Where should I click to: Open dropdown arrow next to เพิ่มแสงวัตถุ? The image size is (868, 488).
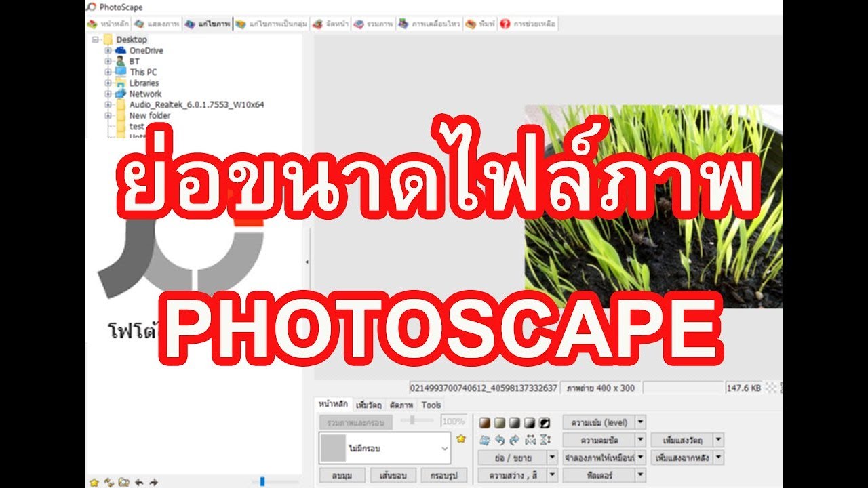[x=719, y=440]
